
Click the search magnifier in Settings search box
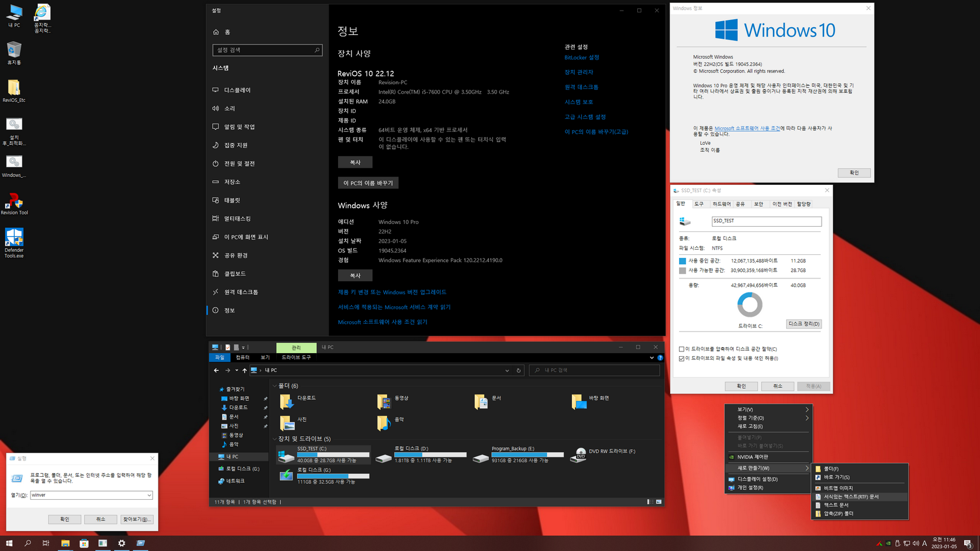tap(317, 50)
